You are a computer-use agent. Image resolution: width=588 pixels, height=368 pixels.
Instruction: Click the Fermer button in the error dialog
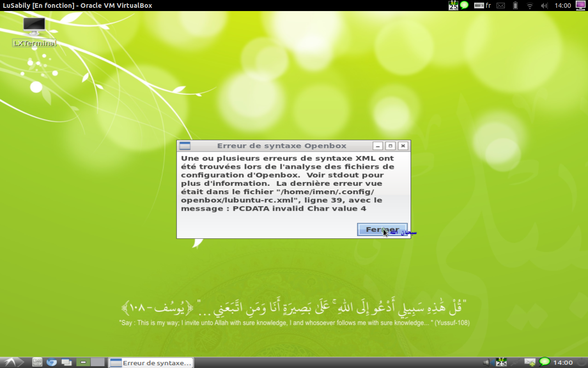382,230
